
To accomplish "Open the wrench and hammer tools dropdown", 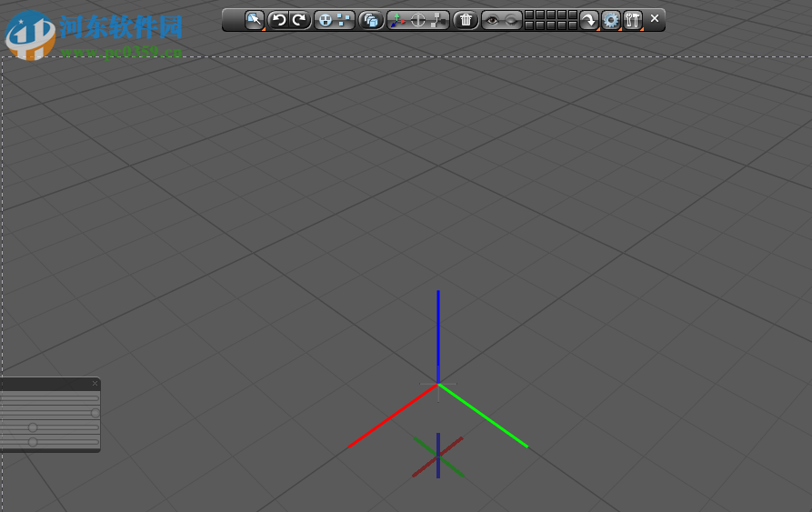I will (633, 20).
